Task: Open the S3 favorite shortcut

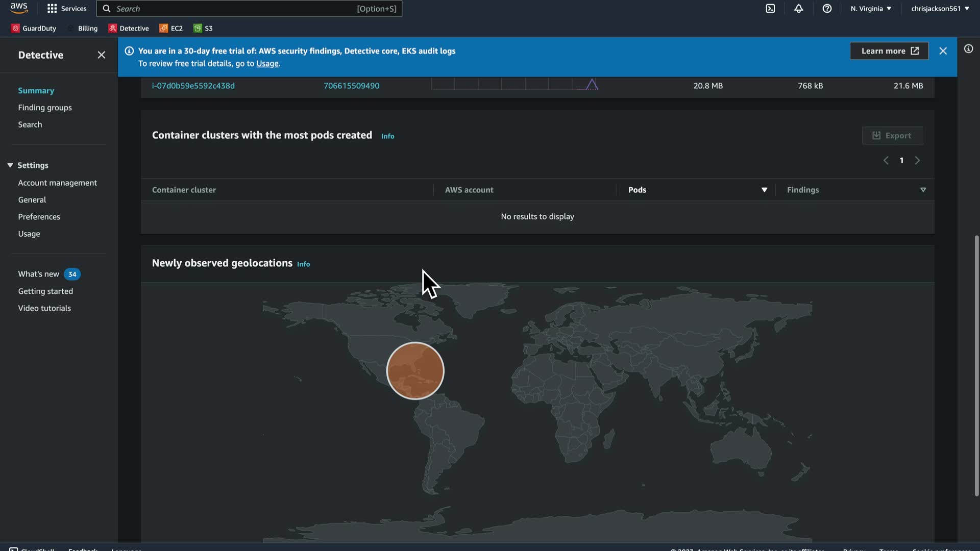Action: (203, 29)
